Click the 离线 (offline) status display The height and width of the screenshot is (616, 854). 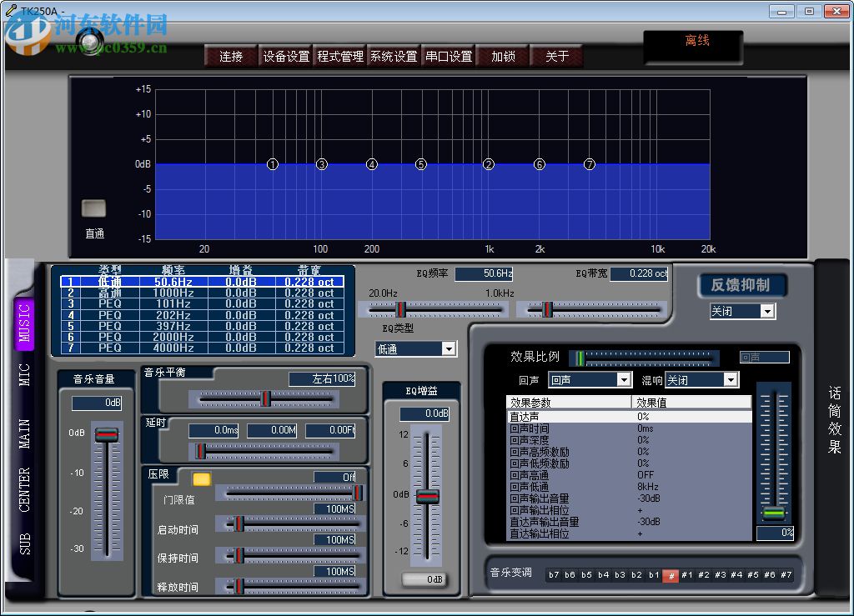click(693, 48)
